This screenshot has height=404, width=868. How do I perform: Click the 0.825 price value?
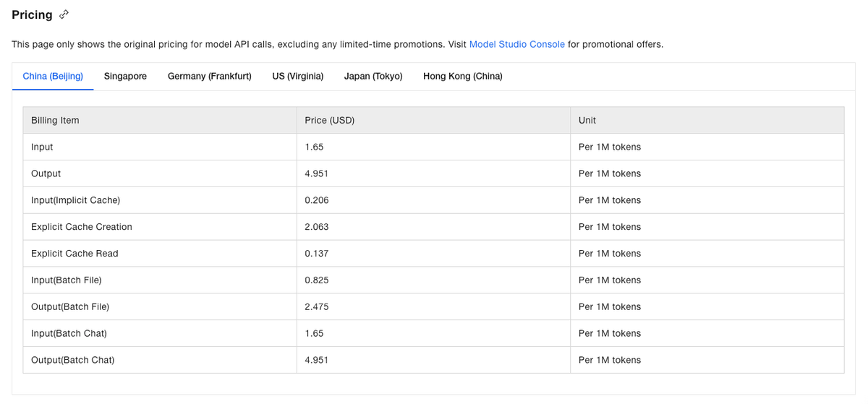(317, 280)
